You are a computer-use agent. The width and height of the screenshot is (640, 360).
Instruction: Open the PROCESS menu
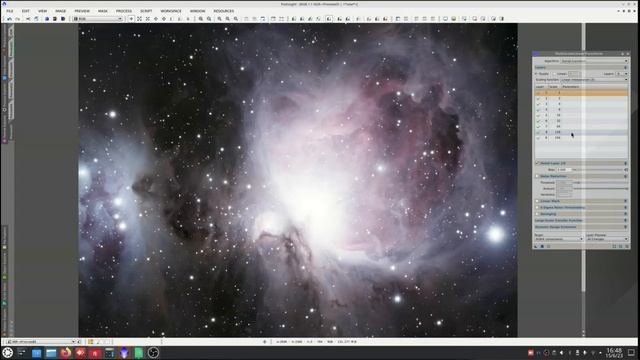[124, 11]
